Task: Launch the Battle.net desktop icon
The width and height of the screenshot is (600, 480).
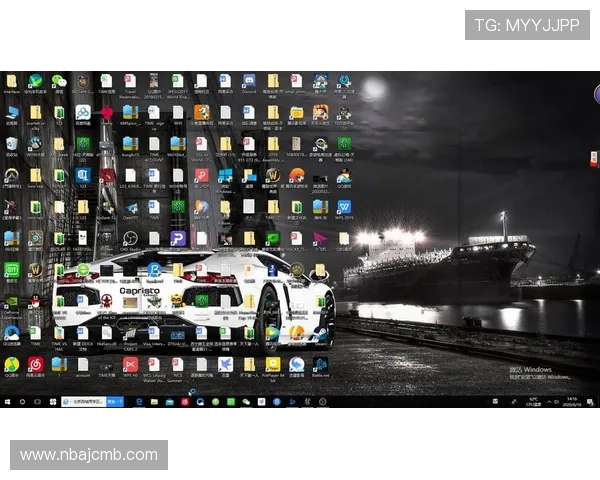Action: coord(320,364)
